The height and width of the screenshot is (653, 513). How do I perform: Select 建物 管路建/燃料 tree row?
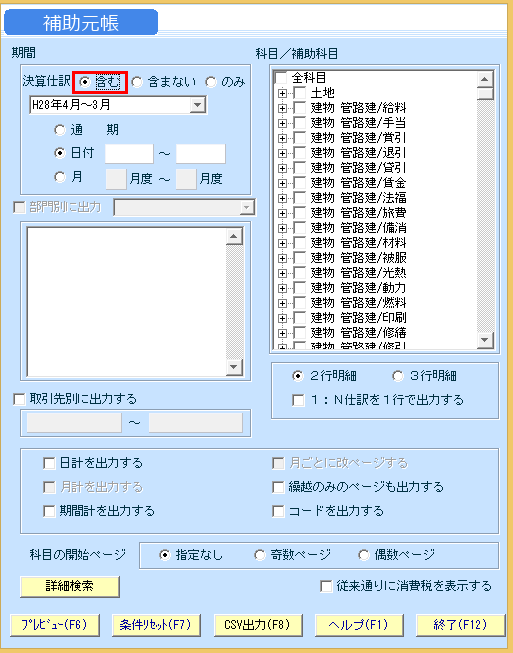click(x=358, y=303)
